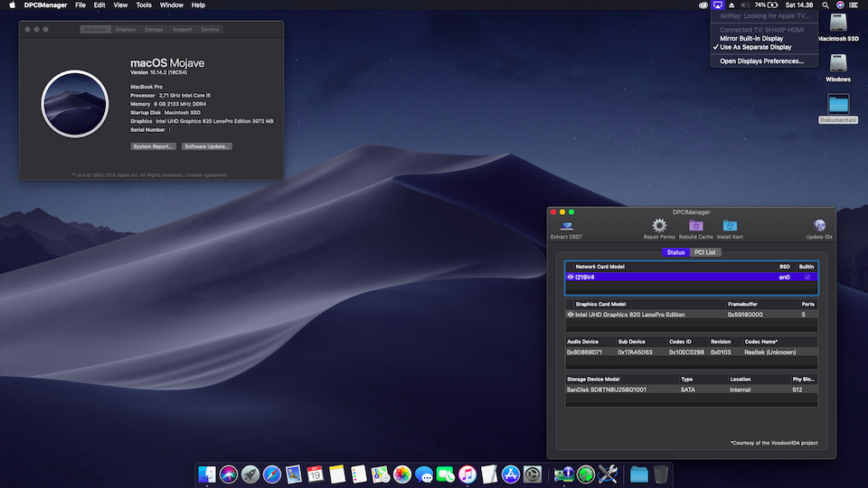
Task: Toggle eye icon on I219V4 row
Action: click(x=571, y=277)
